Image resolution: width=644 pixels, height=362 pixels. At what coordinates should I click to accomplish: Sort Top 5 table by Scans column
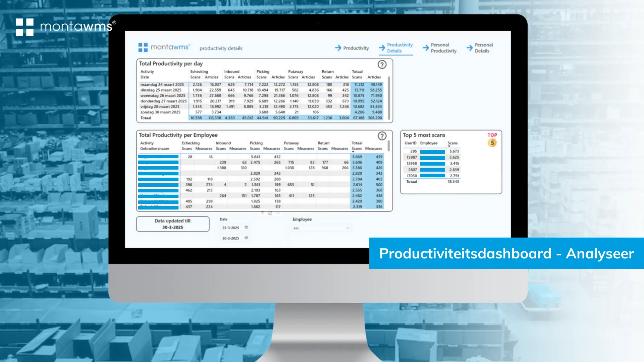(452, 143)
